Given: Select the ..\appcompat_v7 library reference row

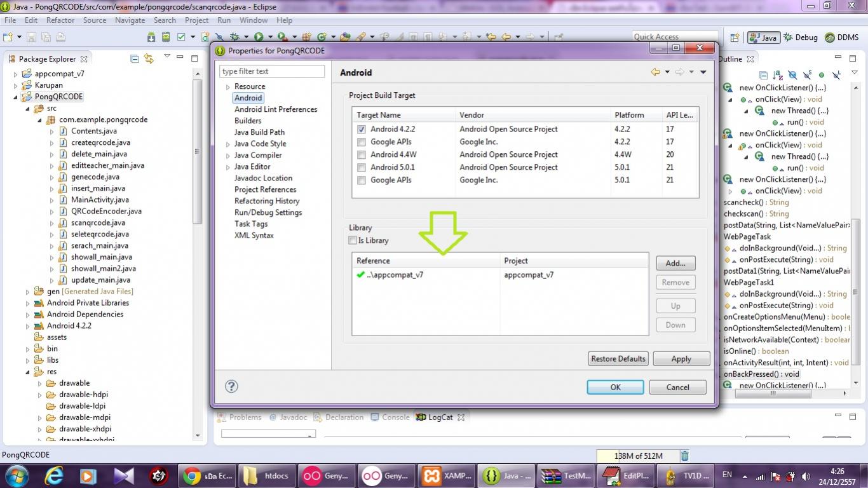Looking at the screenshot, I should (x=500, y=275).
